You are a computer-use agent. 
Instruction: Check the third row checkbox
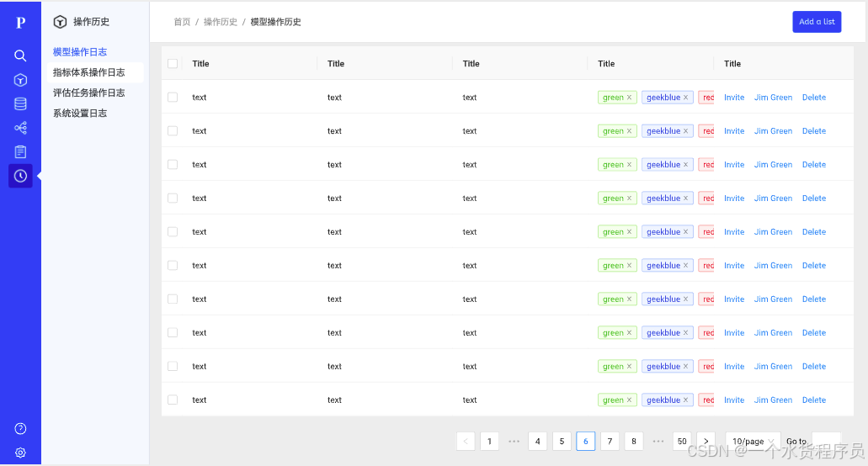173,165
